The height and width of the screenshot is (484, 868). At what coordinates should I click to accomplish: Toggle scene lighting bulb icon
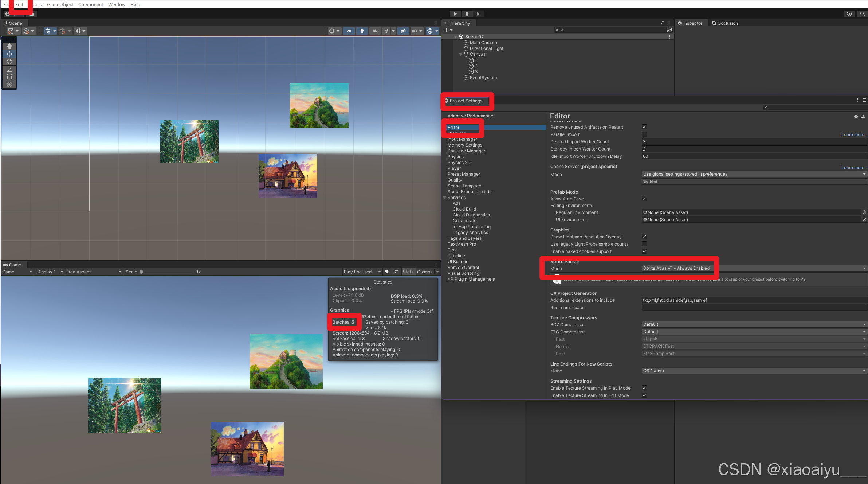pos(362,31)
